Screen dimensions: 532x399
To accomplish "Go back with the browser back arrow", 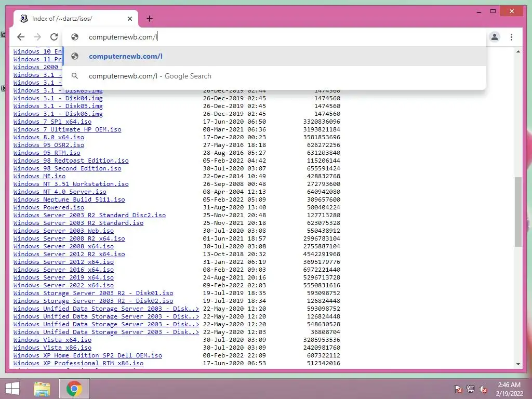I will 21,37.
